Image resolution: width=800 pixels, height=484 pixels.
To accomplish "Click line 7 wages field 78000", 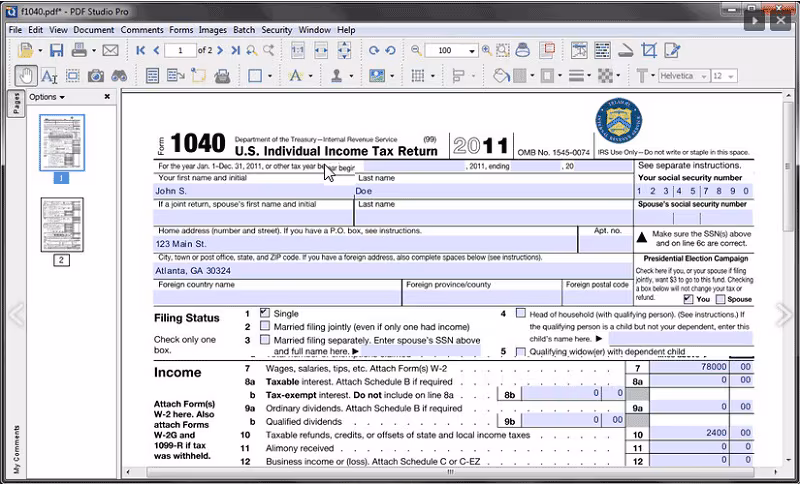I will (689, 367).
